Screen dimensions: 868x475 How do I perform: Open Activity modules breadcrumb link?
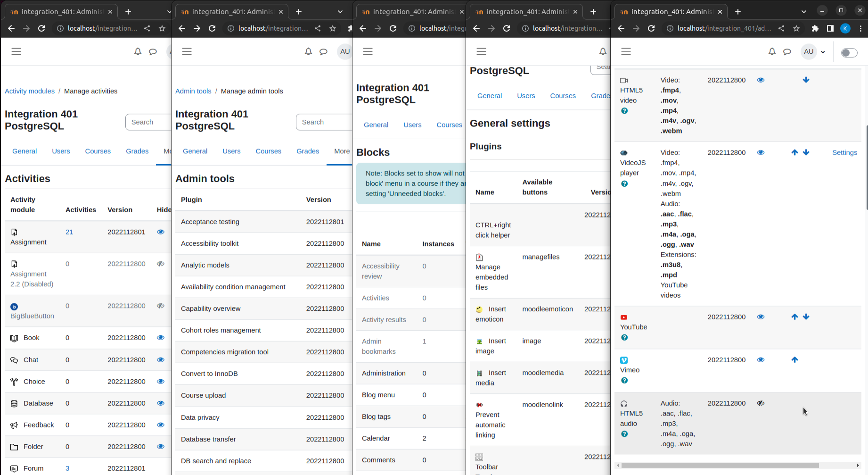click(30, 91)
